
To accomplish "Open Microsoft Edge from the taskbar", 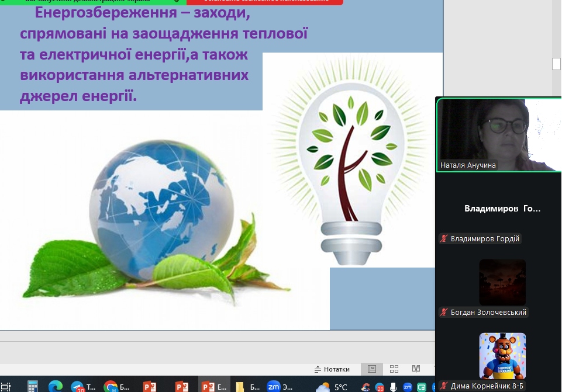I will point(56,386).
